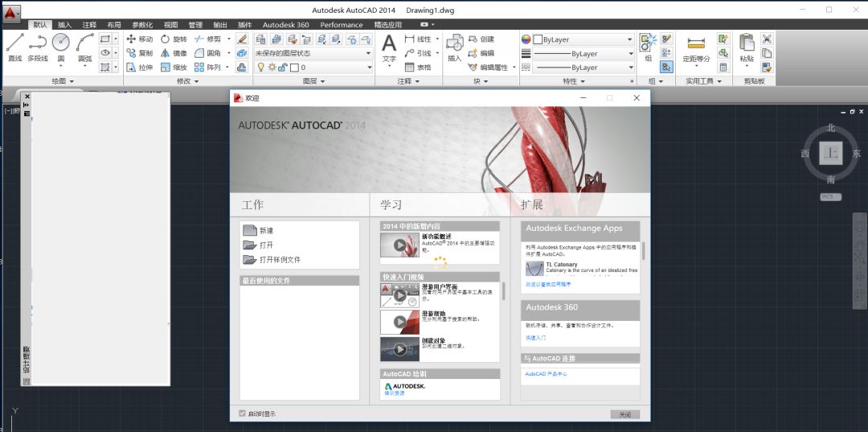This screenshot has height=432, width=868.
Task: Click the 圆角 (Fillet) tool
Action: [208, 53]
